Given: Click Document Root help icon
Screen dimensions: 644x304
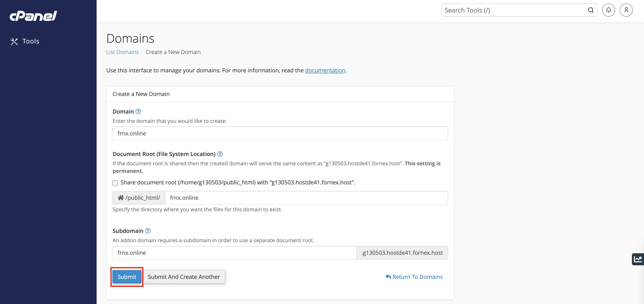Looking at the screenshot, I should tap(220, 154).
